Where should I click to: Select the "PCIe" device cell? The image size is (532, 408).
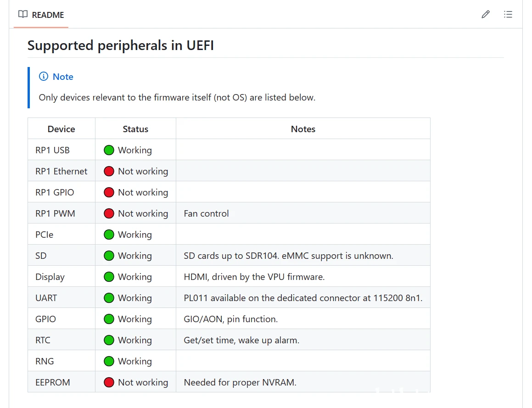tap(62, 235)
